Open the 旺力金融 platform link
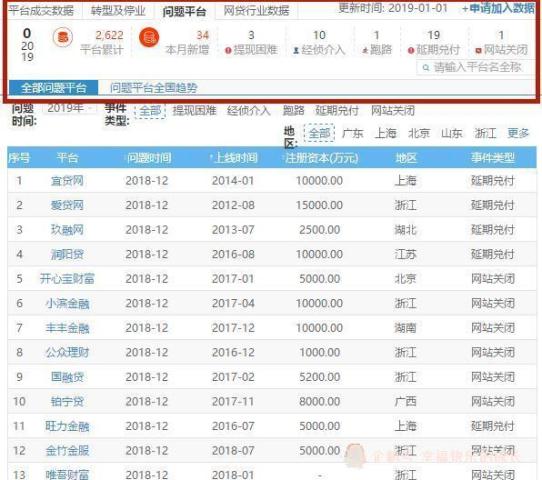542x480 pixels. click(67, 426)
